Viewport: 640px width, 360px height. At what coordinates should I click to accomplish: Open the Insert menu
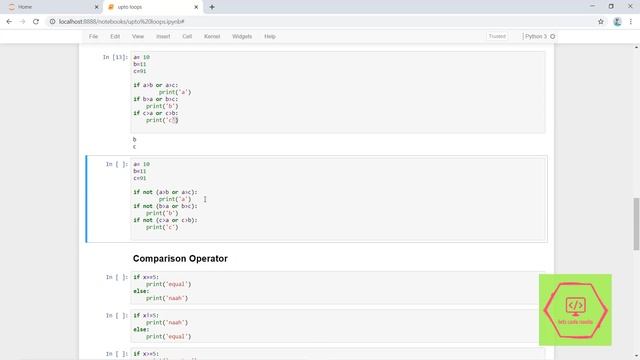pos(163,36)
